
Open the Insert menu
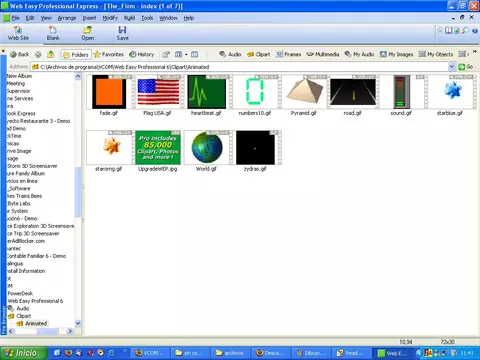coord(89,18)
